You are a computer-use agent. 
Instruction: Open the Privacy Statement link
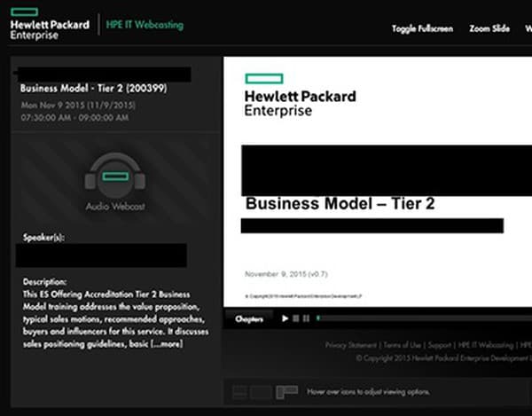[352, 345]
